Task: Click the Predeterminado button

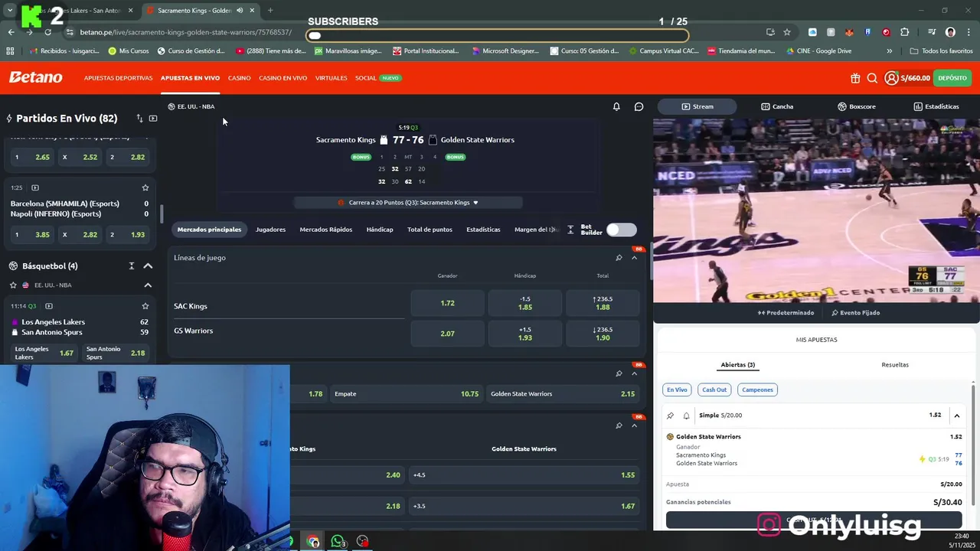Action: coord(786,312)
